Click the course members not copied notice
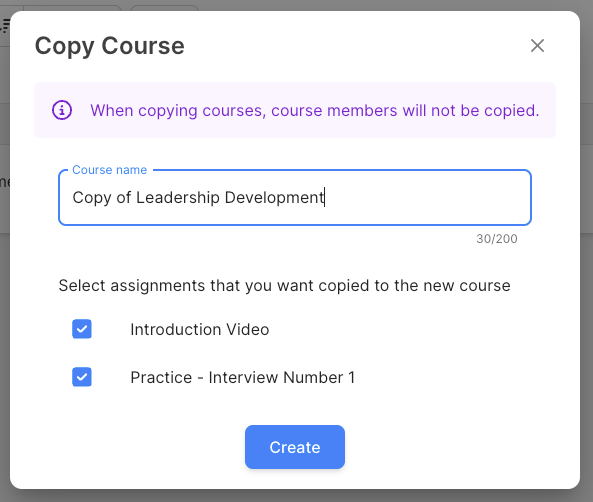This screenshot has height=502, width=593. click(314, 110)
